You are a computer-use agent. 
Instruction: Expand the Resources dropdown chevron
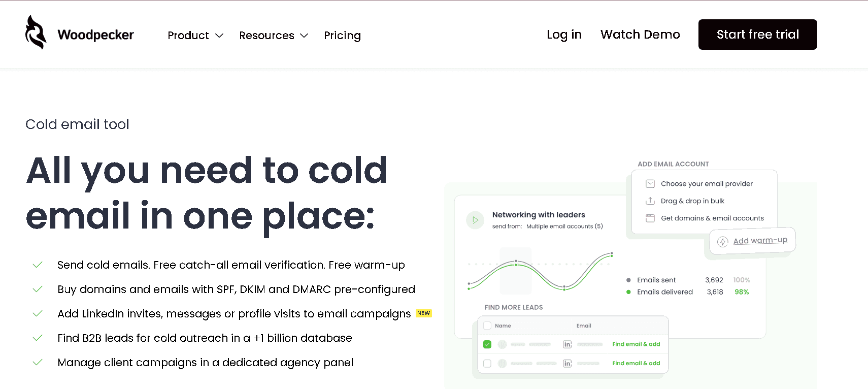tap(304, 36)
